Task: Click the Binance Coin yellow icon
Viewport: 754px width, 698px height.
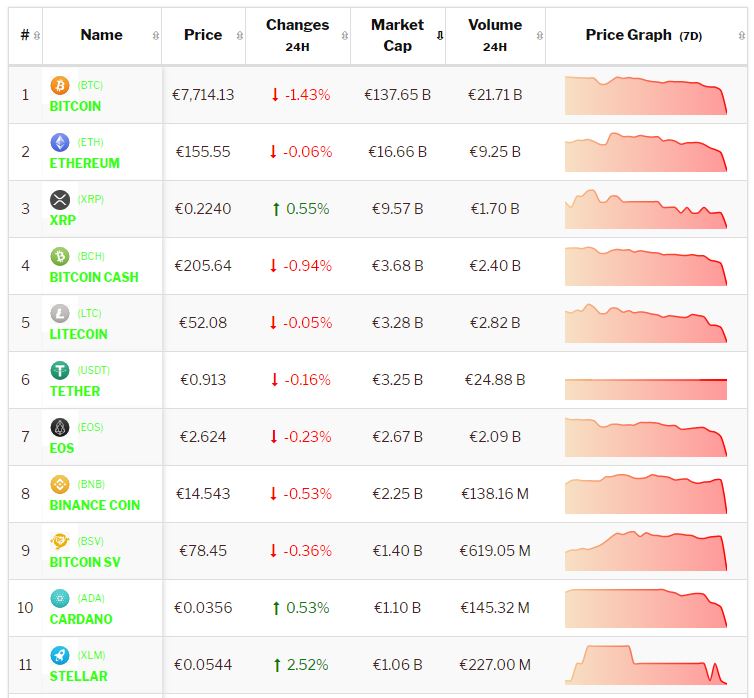Action: point(59,485)
